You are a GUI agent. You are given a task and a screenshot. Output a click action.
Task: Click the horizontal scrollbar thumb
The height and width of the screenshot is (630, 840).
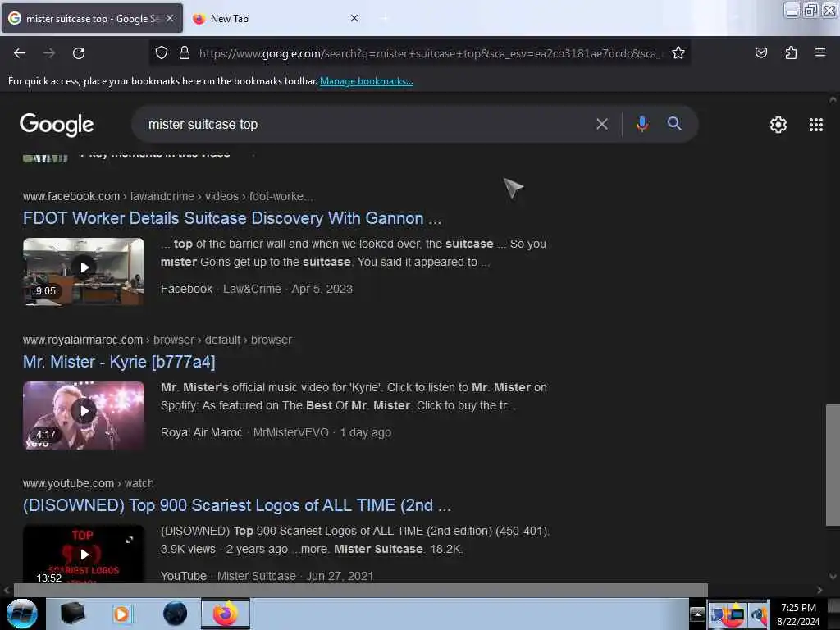pos(361,590)
